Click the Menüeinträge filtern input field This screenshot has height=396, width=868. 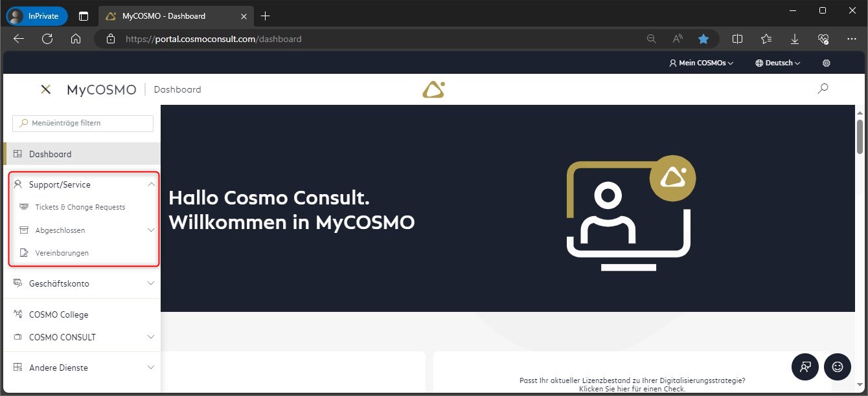pos(82,123)
